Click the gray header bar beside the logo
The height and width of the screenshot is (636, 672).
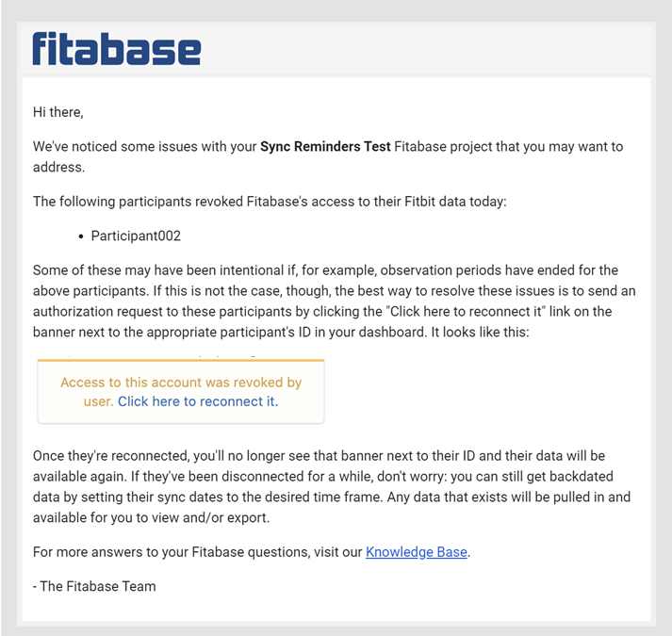point(424,49)
